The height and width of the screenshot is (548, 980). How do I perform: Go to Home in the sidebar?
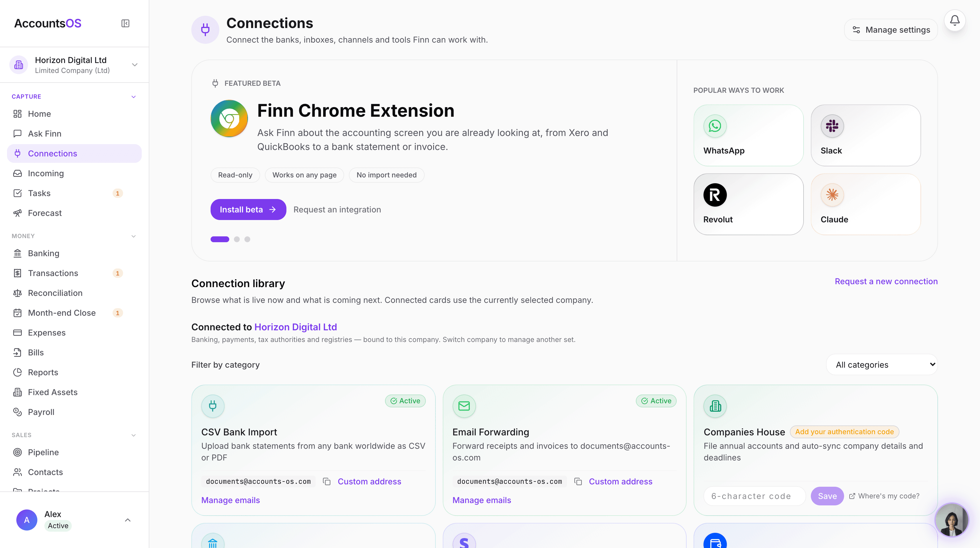[74, 114]
